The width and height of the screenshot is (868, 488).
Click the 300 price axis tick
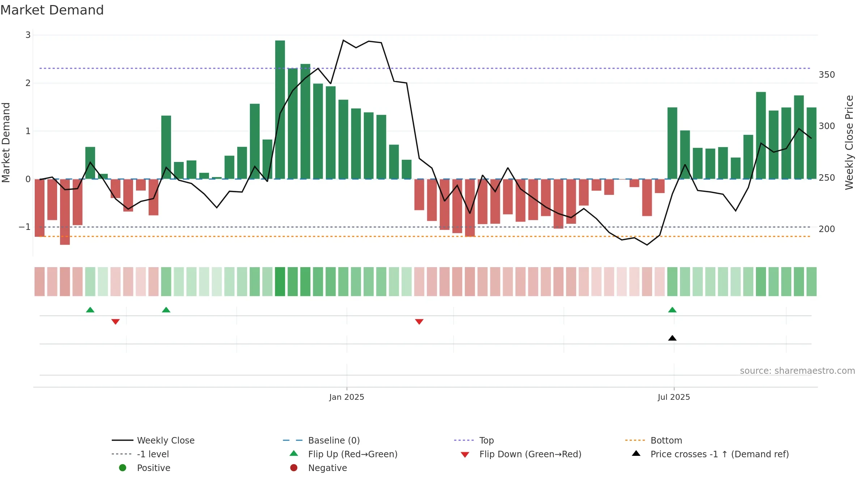click(827, 126)
